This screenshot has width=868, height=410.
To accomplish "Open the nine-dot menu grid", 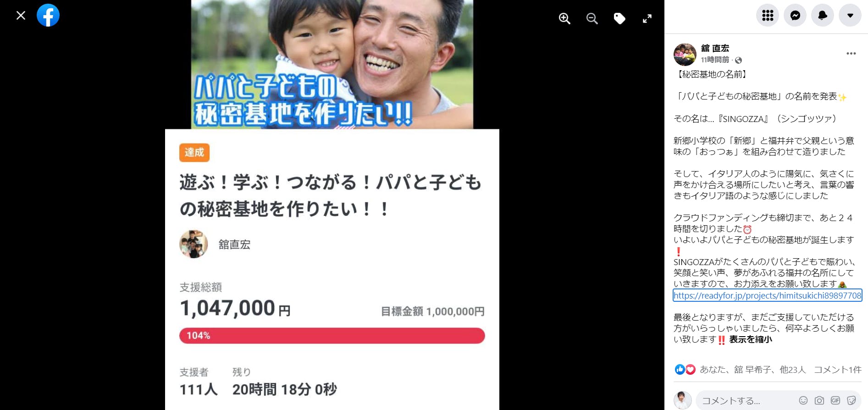I will pos(768,15).
